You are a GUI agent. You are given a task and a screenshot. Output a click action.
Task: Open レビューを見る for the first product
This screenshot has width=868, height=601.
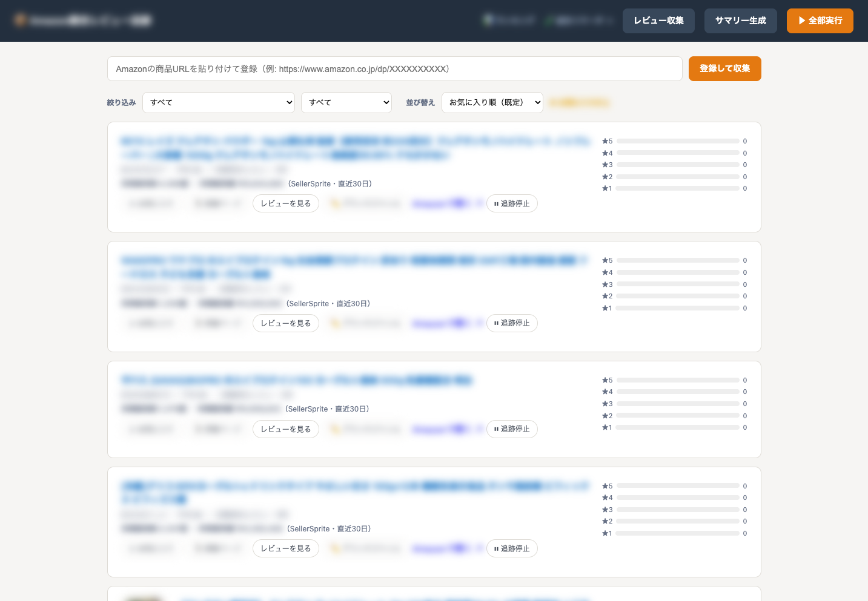[x=286, y=203]
